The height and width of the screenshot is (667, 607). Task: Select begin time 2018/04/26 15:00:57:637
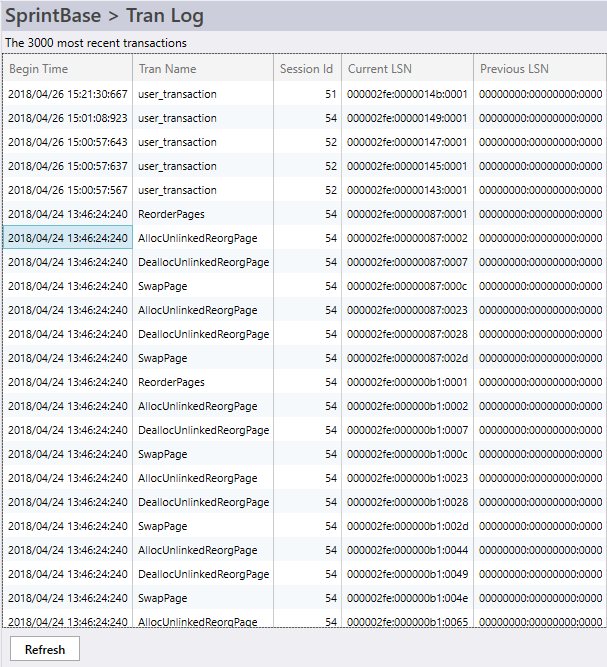click(x=68, y=166)
